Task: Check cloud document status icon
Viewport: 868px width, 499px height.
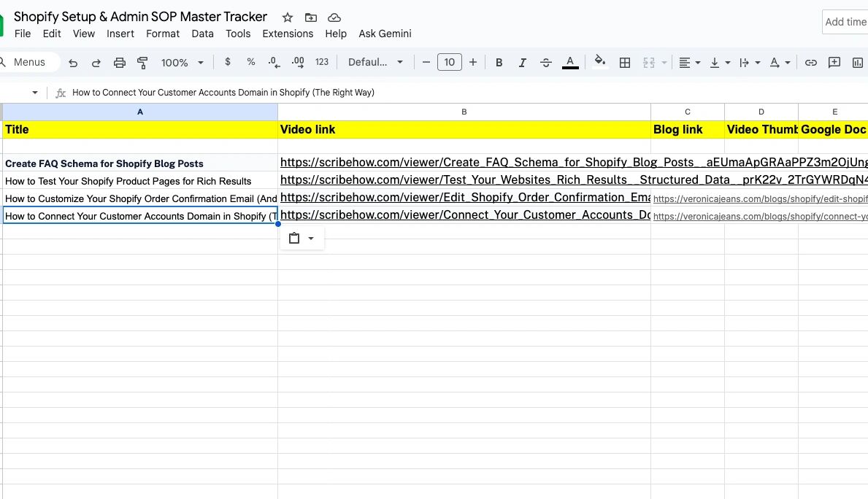Action: tap(334, 18)
